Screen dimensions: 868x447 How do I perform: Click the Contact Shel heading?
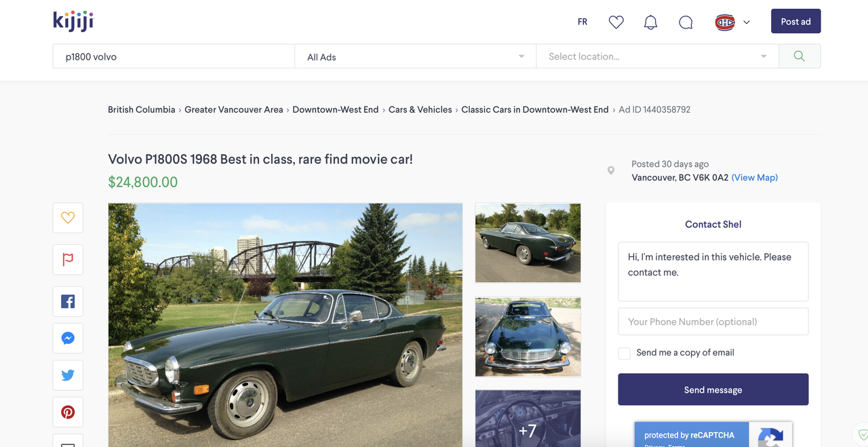coord(713,224)
